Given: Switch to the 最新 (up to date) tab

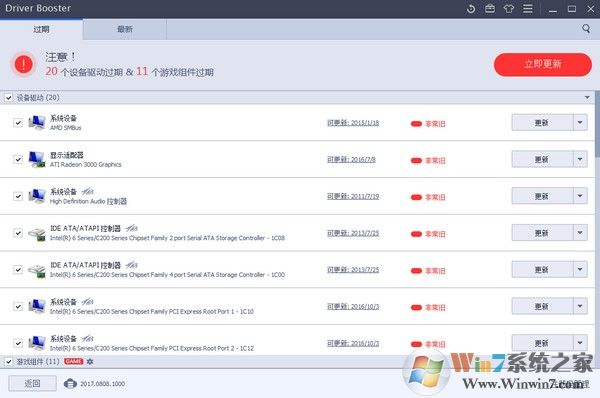Looking at the screenshot, I should click(x=125, y=29).
